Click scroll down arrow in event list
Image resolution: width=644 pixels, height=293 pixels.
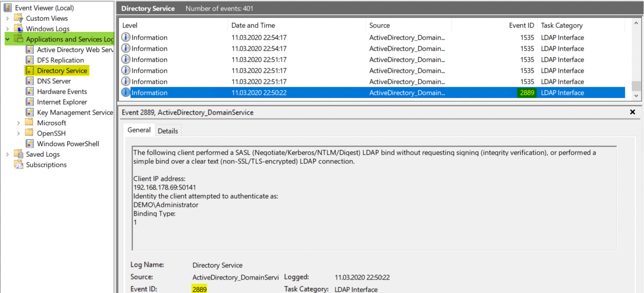point(636,96)
